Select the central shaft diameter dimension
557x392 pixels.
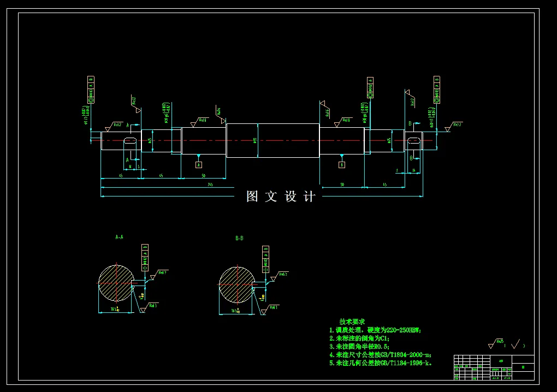point(254,141)
